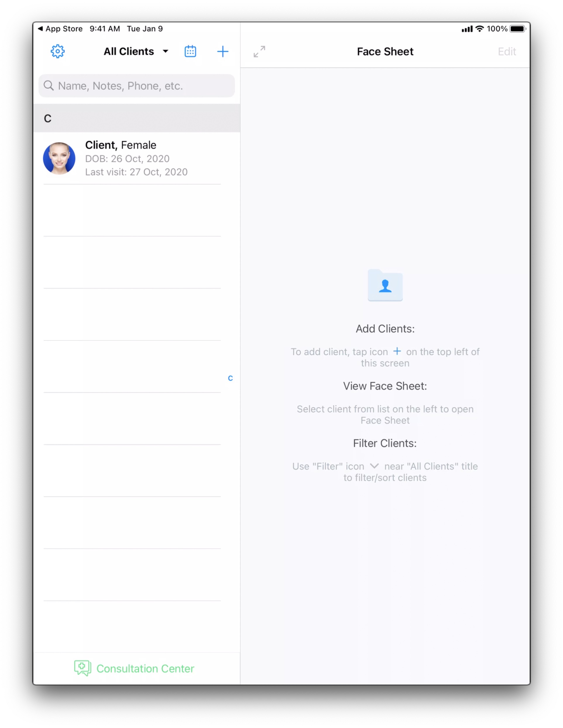Click Female Client's avatar photo
Screen dimensions: 563x728
click(59, 158)
